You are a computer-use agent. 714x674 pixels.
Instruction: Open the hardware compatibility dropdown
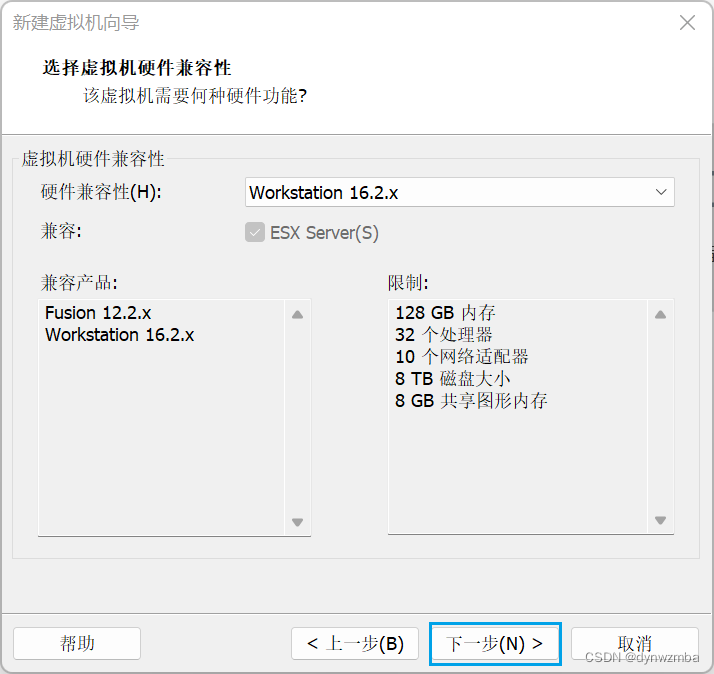459,192
